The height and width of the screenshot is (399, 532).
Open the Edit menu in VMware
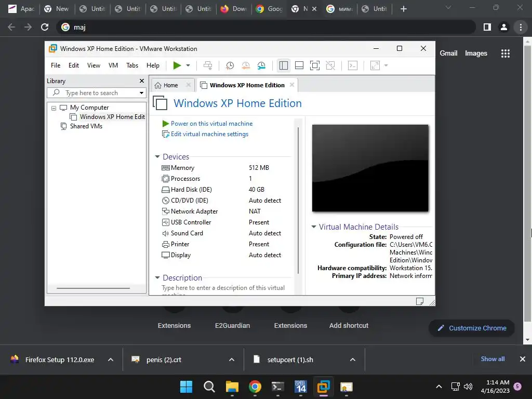click(x=74, y=65)
